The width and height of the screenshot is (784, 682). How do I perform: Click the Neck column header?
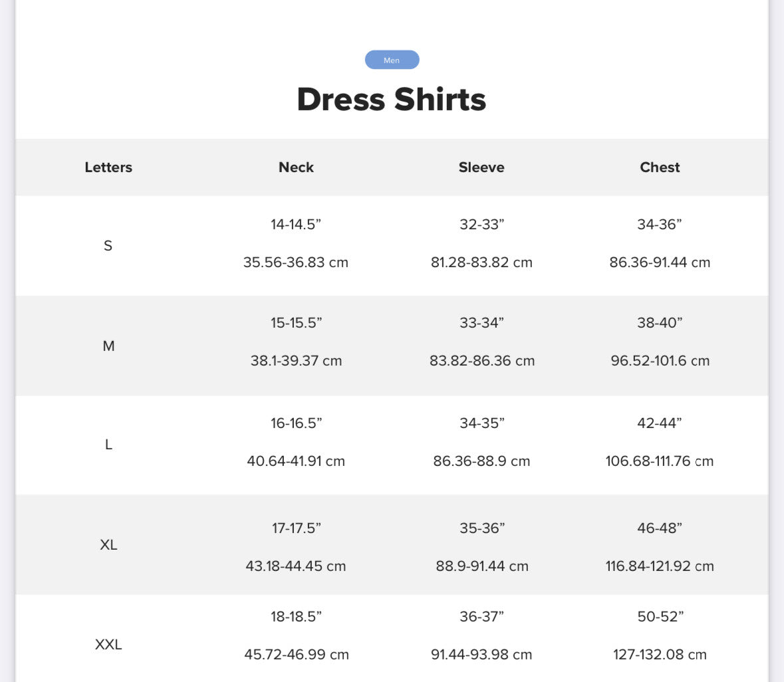[296, 168]
